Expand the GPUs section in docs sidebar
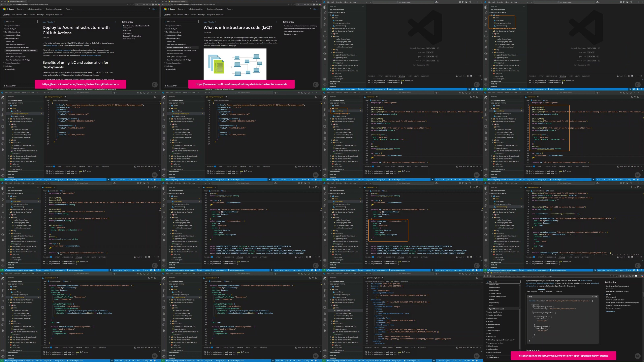644x362 pixels. coord(489,333)
